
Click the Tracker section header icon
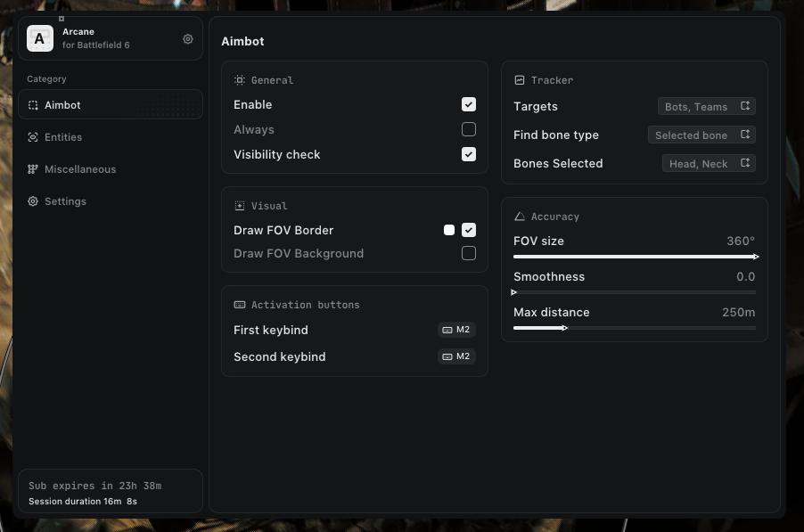point(520,80)
